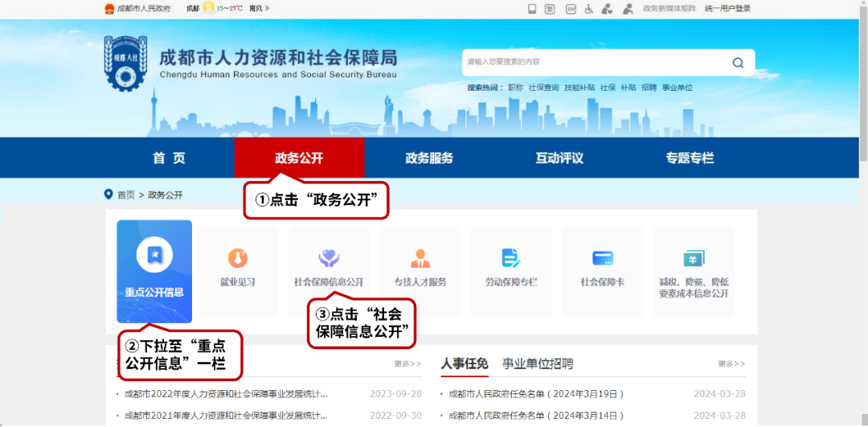Click hot search term 社保查询
This screenshot has width=868, height=427.
(543, 88)
